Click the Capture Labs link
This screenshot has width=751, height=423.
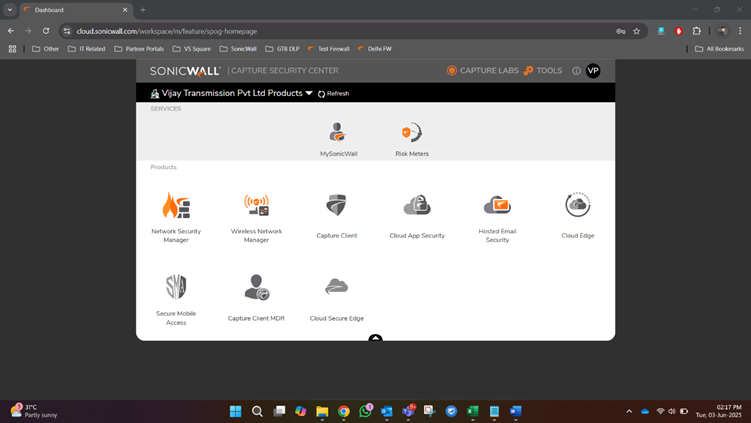tap(482, 70)
